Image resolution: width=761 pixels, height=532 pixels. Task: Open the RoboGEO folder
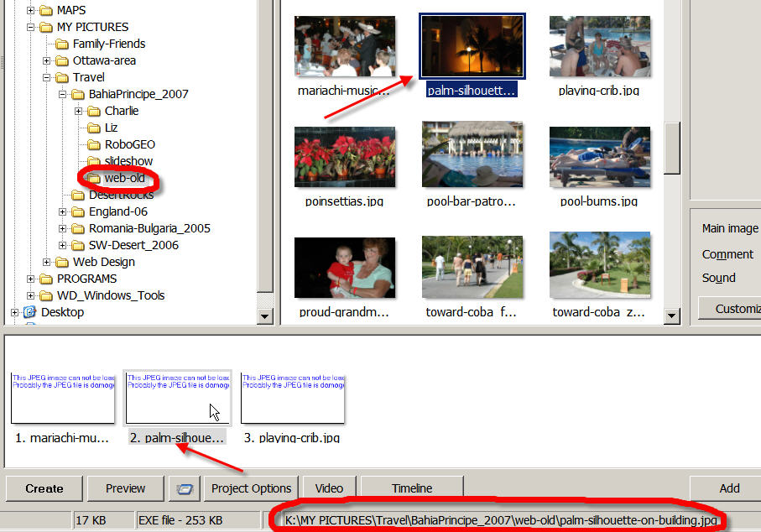tap(129, 144)
